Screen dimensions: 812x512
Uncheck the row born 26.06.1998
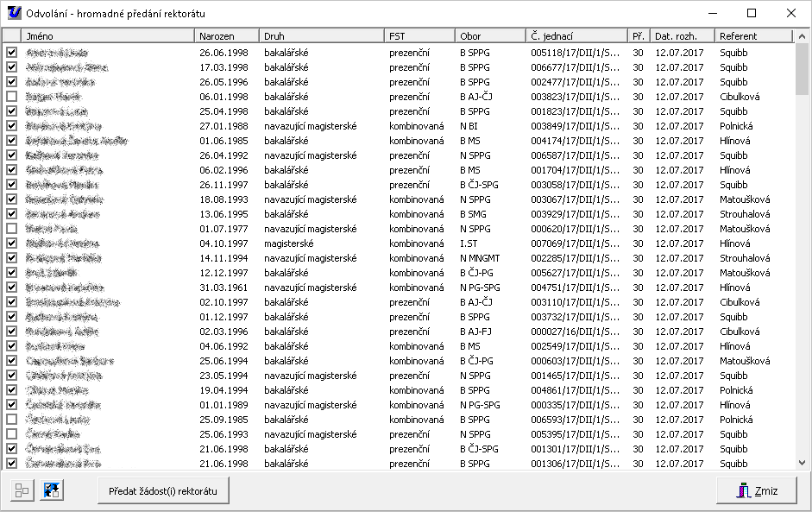coord(11,53)
